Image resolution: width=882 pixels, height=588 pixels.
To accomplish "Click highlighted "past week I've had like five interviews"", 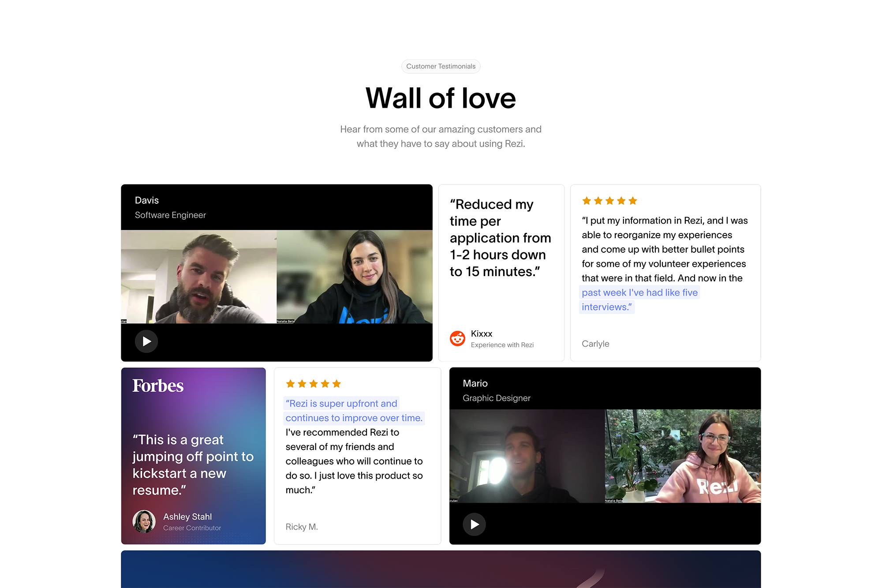I will pyautogui.click(x=639, y=293).
